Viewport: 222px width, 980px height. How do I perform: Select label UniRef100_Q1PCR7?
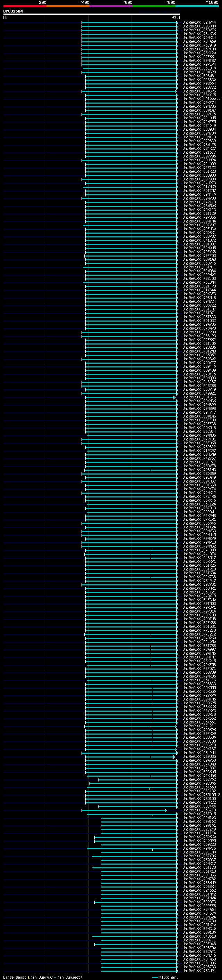[199, 451]
